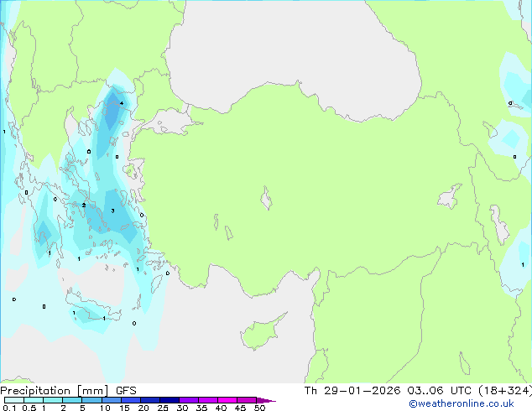532x411 pixels.
Task: Select the above-50 arrow tip of legend
Action: pyautogui.click(x=266, y=400)
